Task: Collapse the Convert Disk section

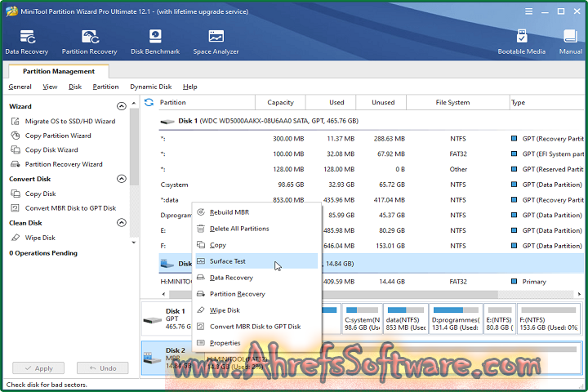Action: tap(122, 179)
